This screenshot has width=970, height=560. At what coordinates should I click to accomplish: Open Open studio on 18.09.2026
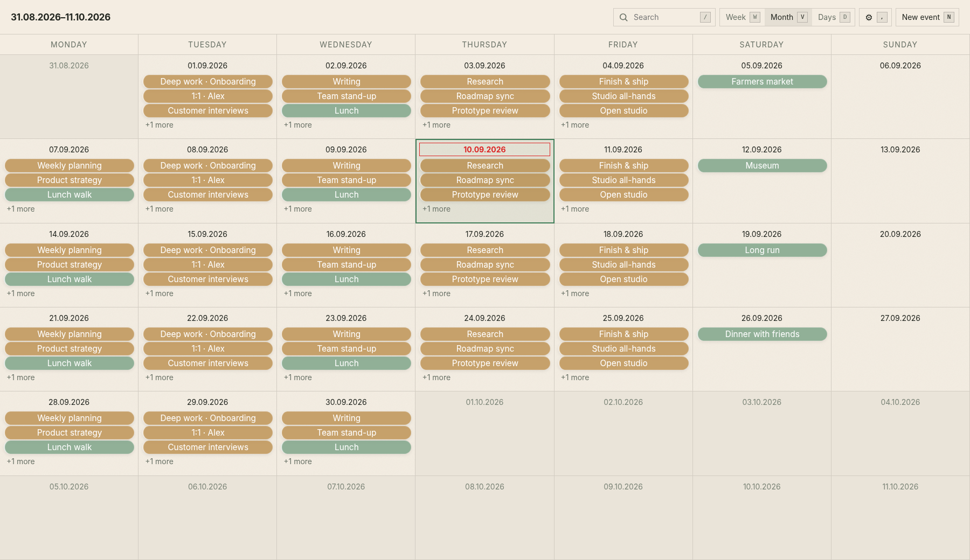tap(623, 279)
